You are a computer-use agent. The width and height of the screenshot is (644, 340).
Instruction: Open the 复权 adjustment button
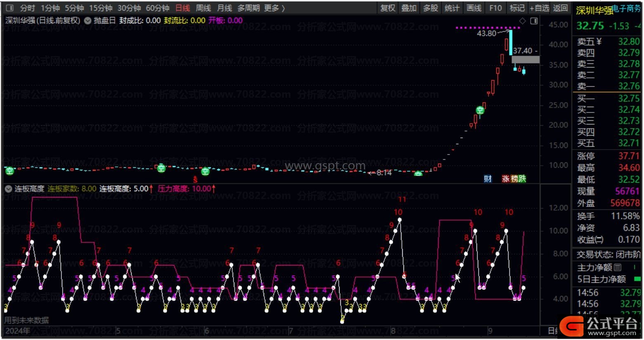tap(388, 8)
